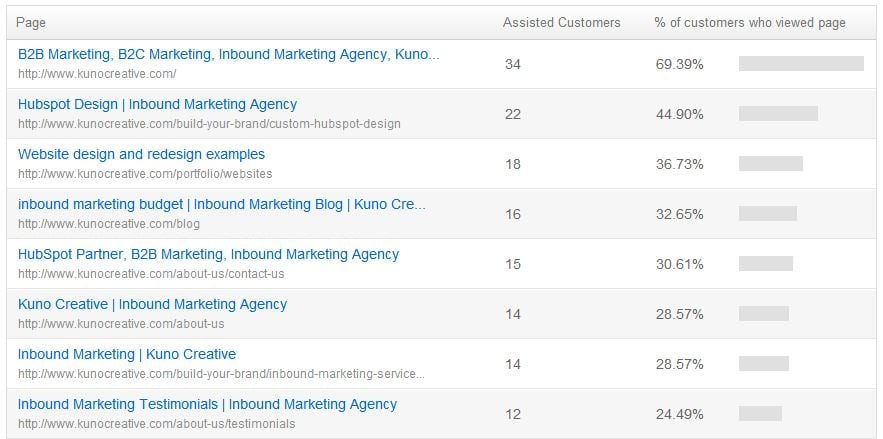
Task: Open the B2B Marketing, B2C Marketing page link
Action: tap(228, 54)
